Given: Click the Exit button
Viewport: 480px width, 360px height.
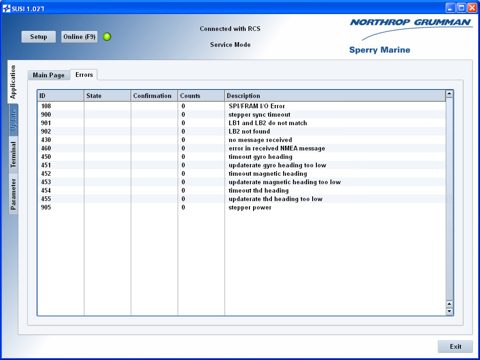Looking at the screenshot, I should point(455,347).
